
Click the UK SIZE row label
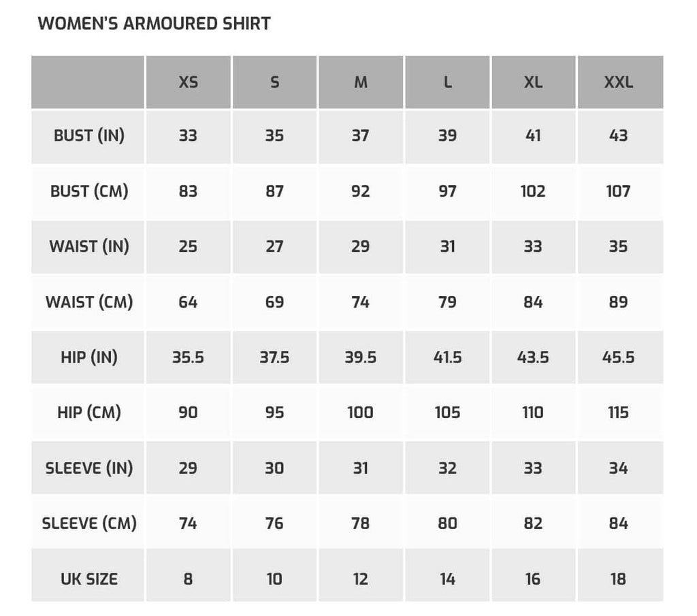88,579
